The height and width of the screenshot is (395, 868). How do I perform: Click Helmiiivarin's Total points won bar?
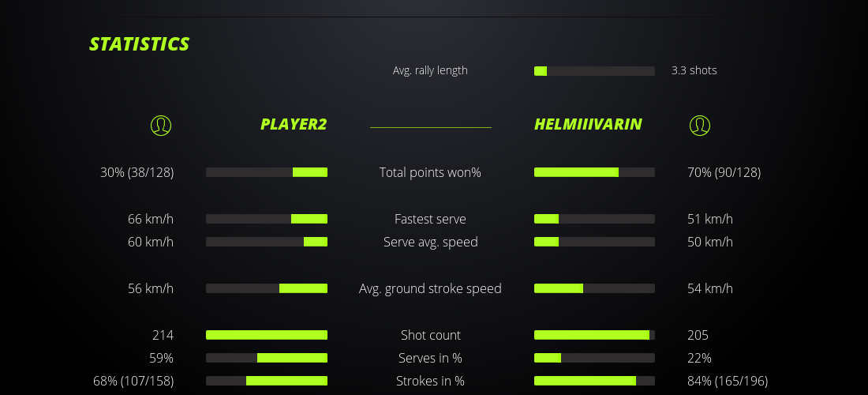(x=594, y=172)
